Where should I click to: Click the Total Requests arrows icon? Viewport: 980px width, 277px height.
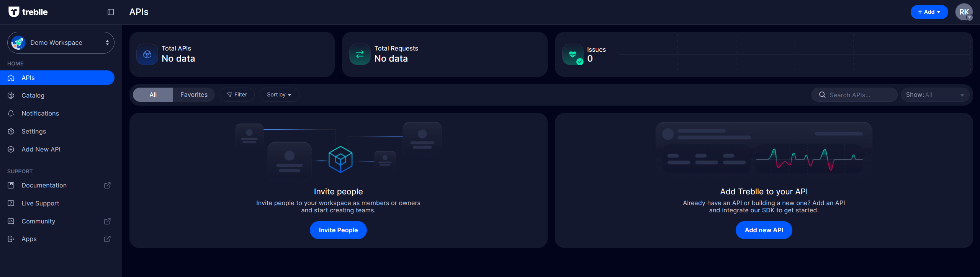pos(360,54)
